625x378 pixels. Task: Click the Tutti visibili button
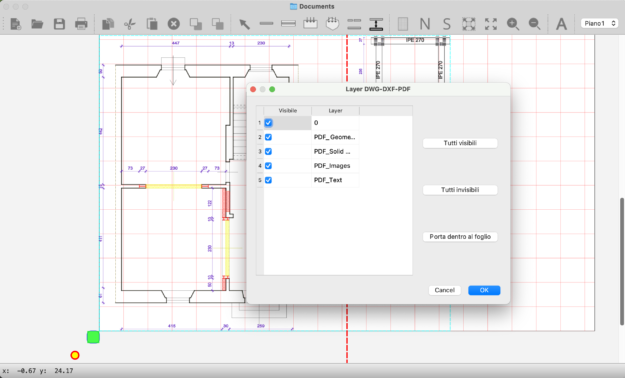click(460, 143)
